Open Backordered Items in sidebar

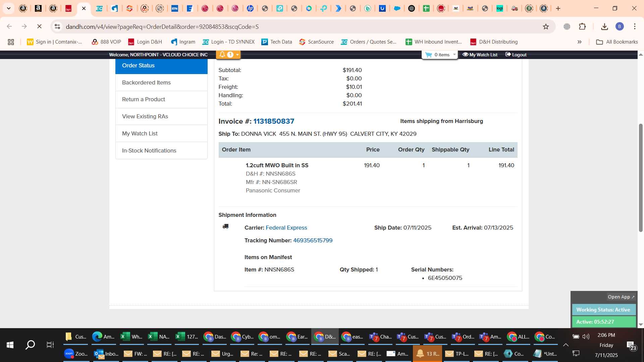[161, 82]
